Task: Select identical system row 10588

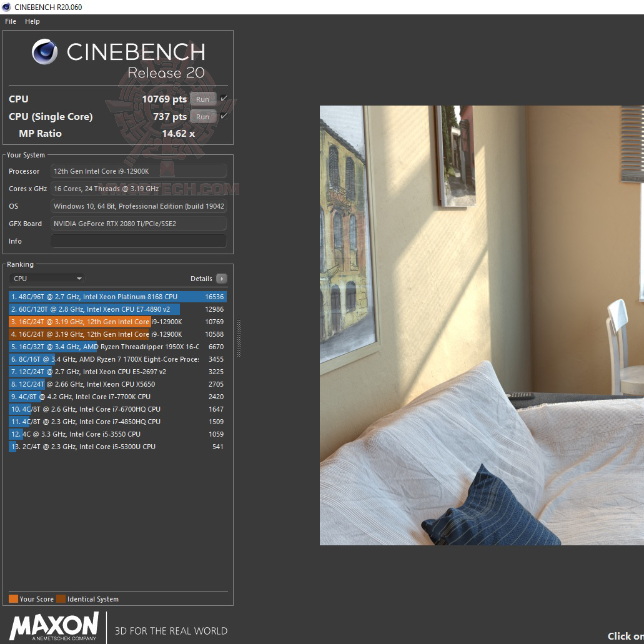Action: [x=117, y=334]
